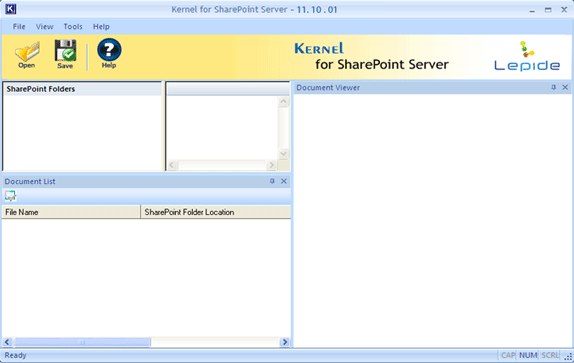Viewport: 574px width, 363px height.
Task: Close the Kernel for SharePoint Server window
Action: [564, 10]
